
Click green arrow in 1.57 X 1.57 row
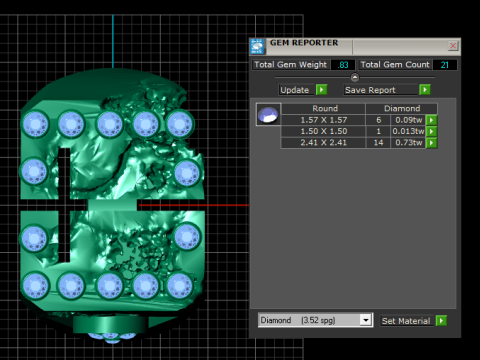pos(432,120)
